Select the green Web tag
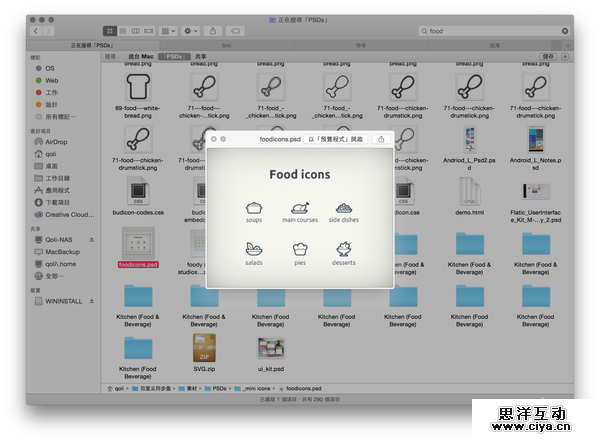The image size is (600, 442). point(51,80)
